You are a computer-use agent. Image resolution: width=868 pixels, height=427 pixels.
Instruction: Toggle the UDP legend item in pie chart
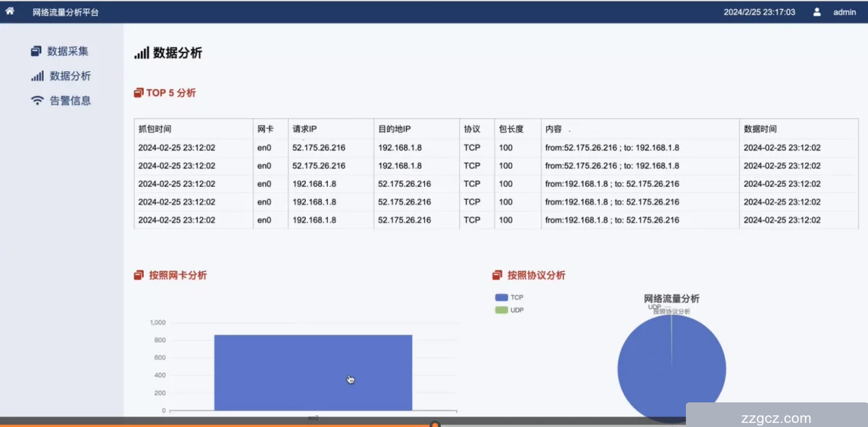pyautogui.click(x=509, y=310)
